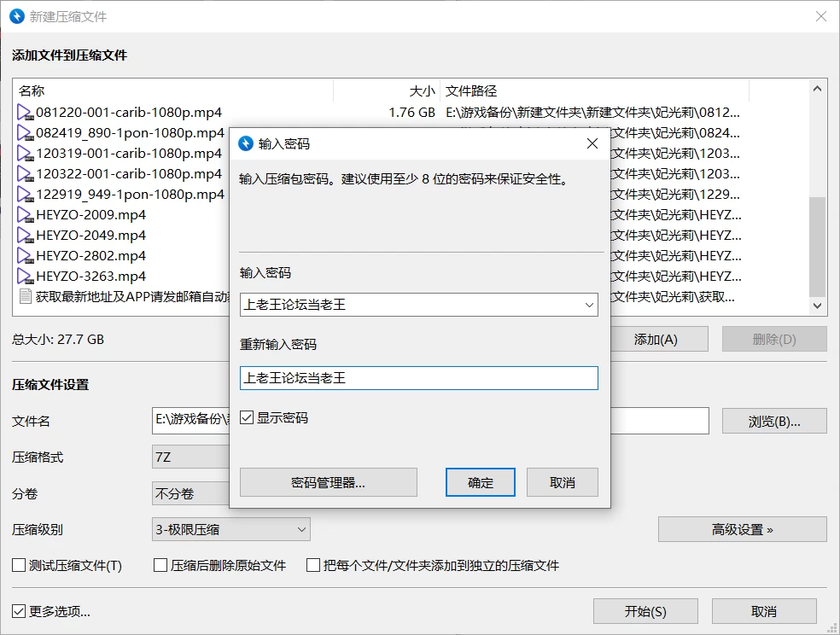The image size is (840, 635).
Task: Select file HEYZO-2049.mp4 in list
Action: point(91,235)
